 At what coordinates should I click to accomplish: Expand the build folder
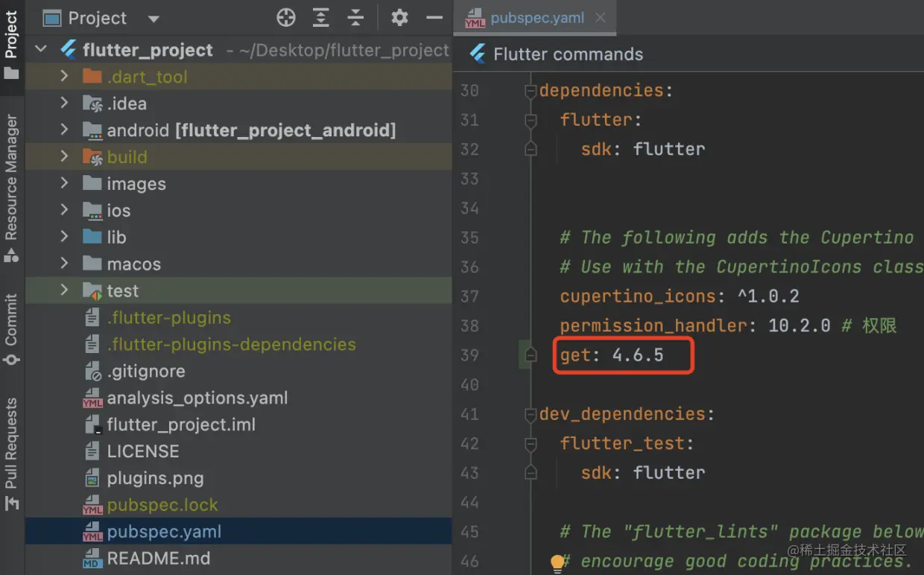point(64,156)
